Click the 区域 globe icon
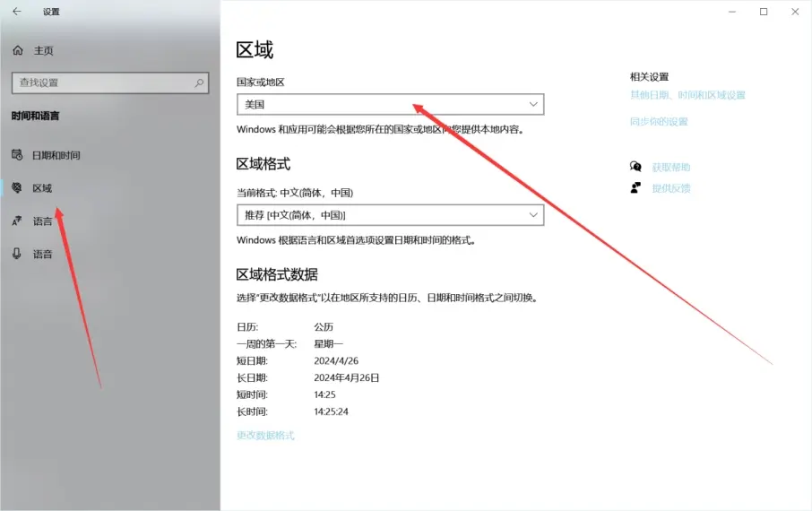Viewport: 812px width, 511px height. 17,187
